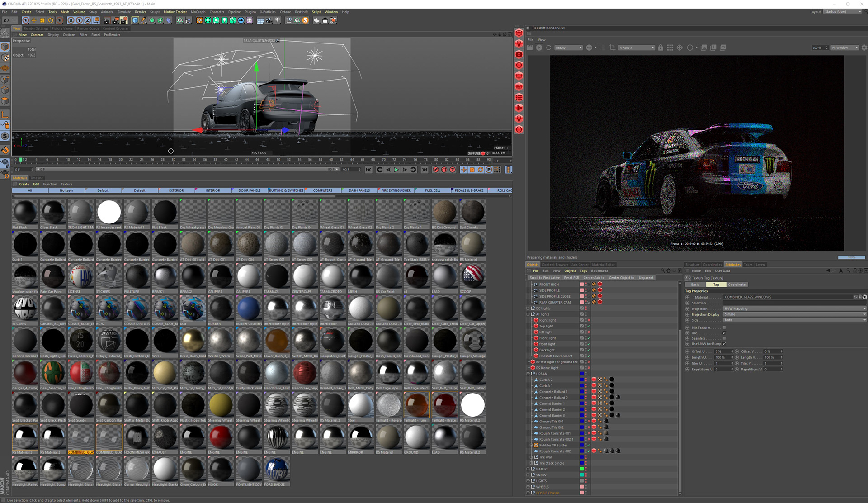The image size is (868, 503).
Task: Enable the Mix Textures checkbox
Action: tap(724, 327)
